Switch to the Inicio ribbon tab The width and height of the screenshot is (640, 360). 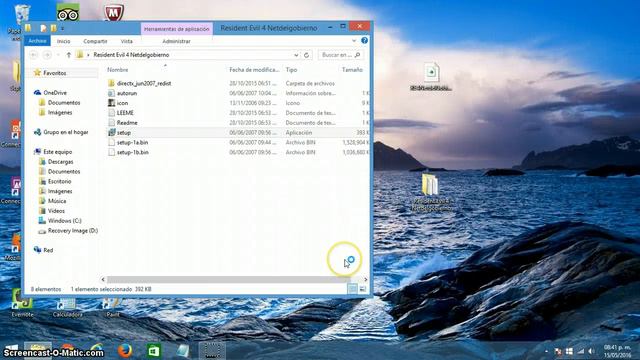[63, 41]
